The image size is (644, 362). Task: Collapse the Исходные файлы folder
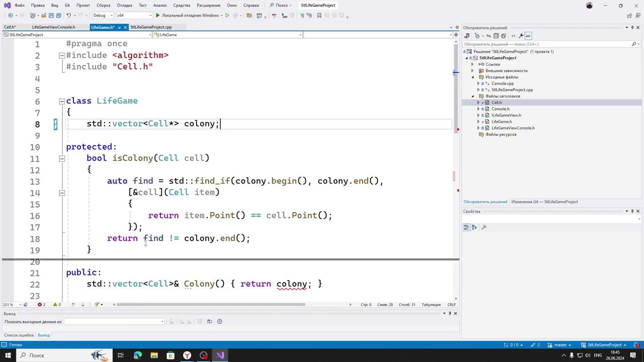click(472, 77)
